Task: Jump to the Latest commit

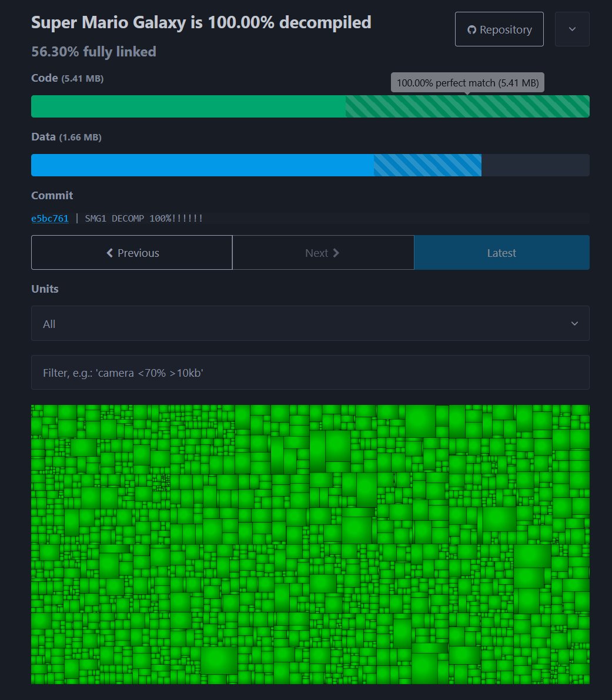Action: pos(501,253)
